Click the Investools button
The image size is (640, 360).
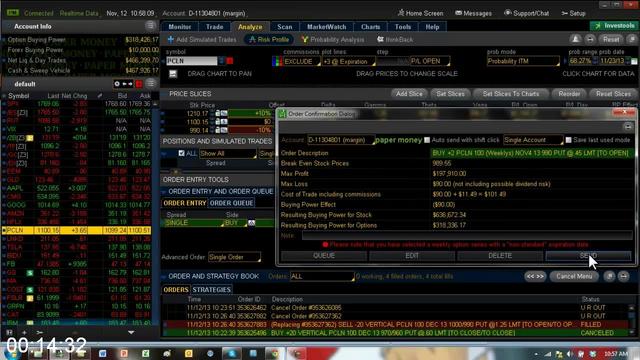614,26
